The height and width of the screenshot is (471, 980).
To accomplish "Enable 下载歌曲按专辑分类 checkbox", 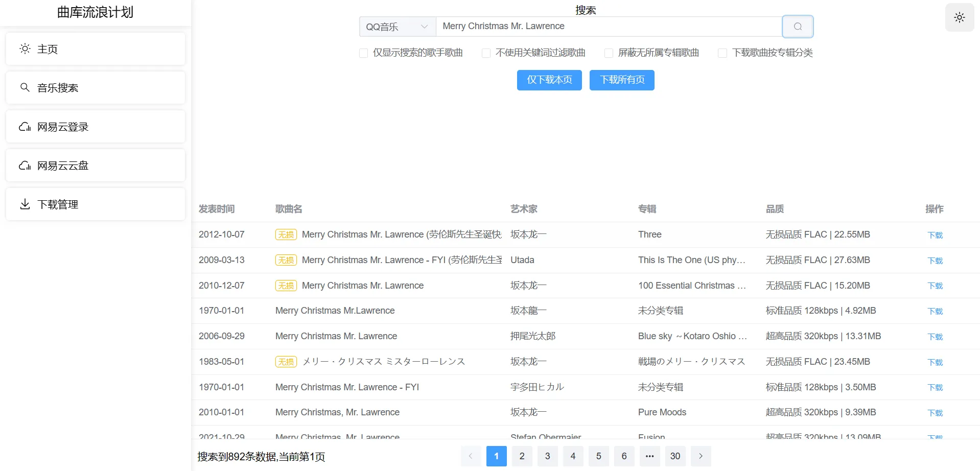I will (722, 53).
